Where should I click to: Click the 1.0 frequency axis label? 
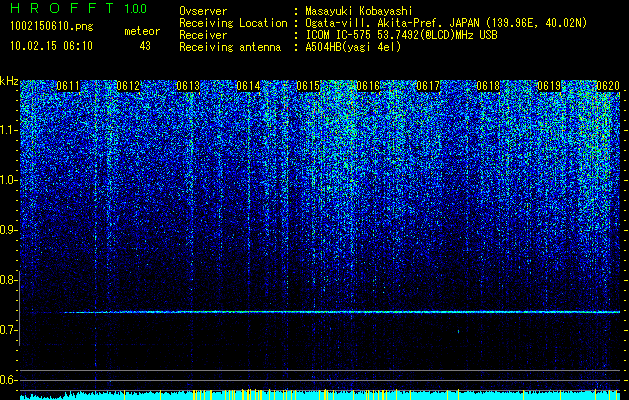[8, 180]
